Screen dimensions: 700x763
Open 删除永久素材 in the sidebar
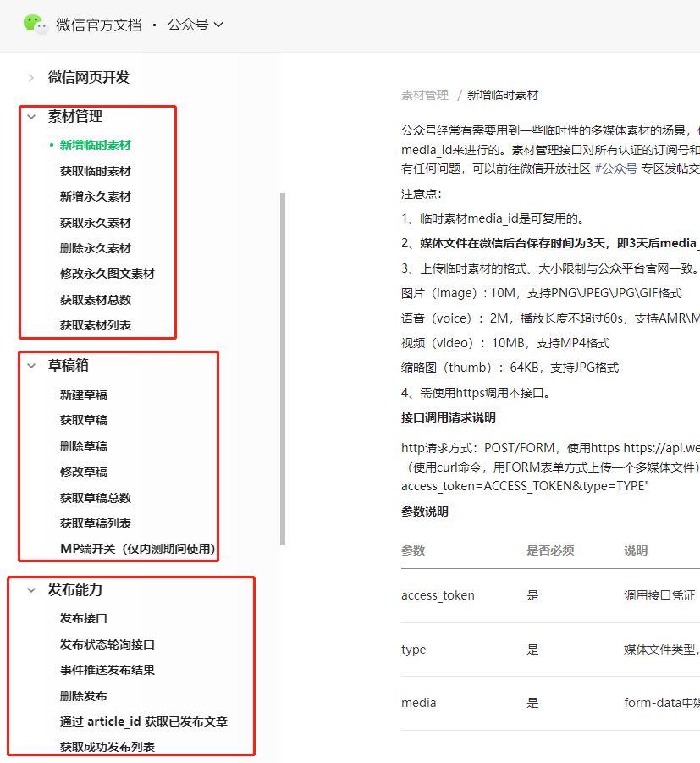tap(96, 248)
